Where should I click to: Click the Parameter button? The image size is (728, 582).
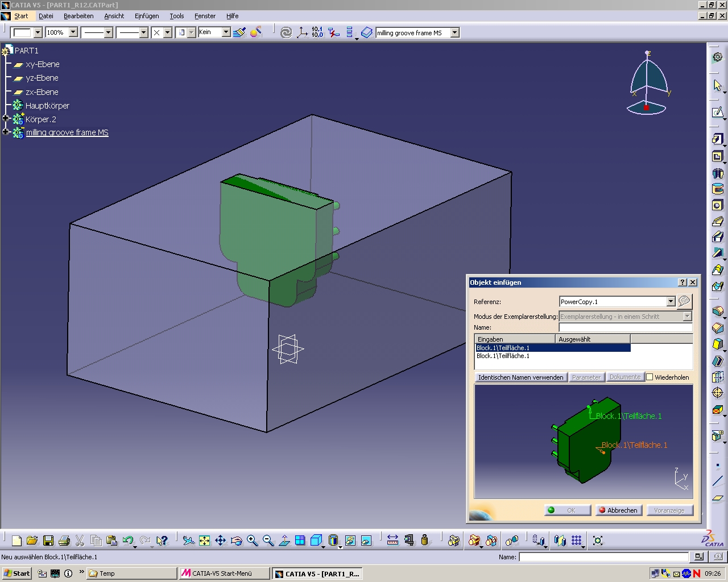586,377
